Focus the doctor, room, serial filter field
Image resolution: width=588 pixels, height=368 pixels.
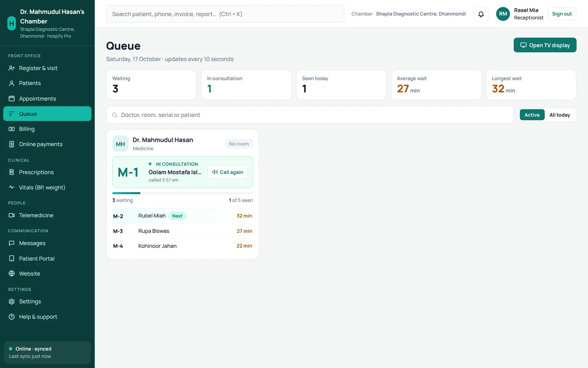[310, 115]
